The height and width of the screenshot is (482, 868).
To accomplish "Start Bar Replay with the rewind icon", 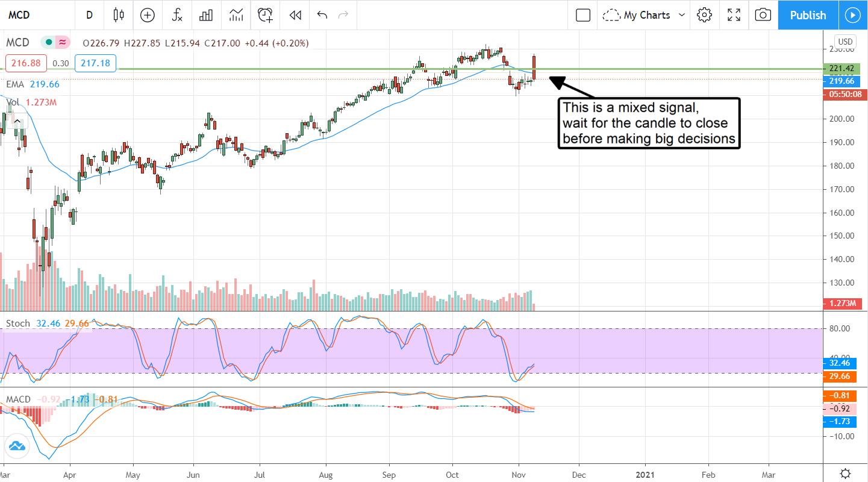I will tap(295, 15).
